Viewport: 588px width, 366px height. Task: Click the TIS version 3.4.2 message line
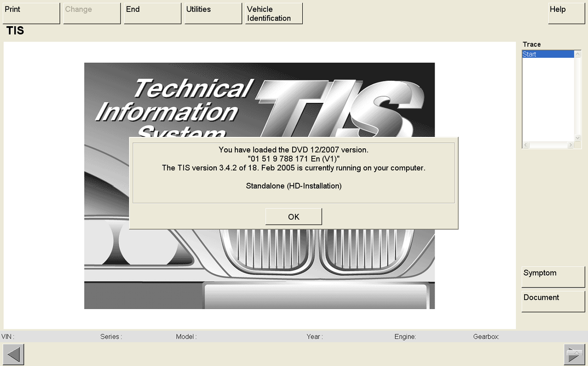[294, 168]
